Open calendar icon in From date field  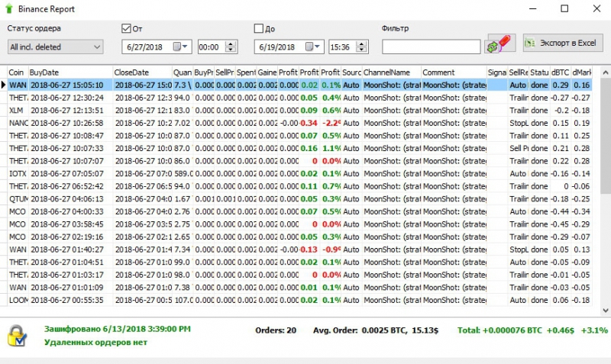[177, 47]
